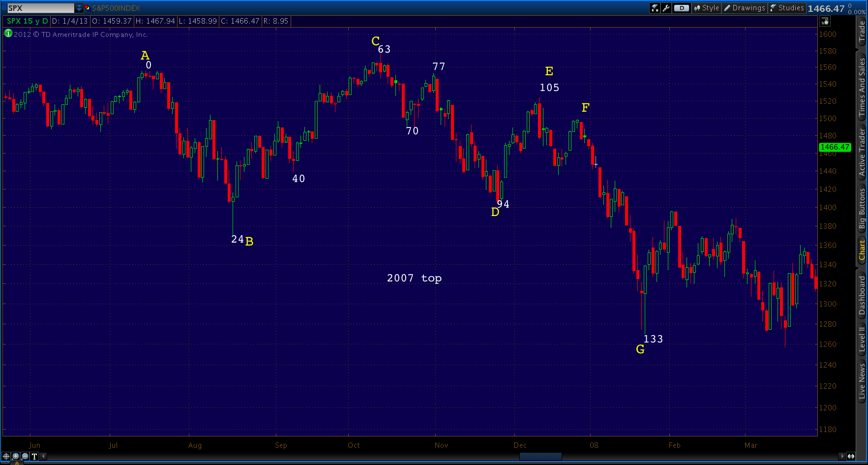The width and height of the screenshot is (868, 465).
Task: Click the yellow letter G annotation
Action: point(640,349)
